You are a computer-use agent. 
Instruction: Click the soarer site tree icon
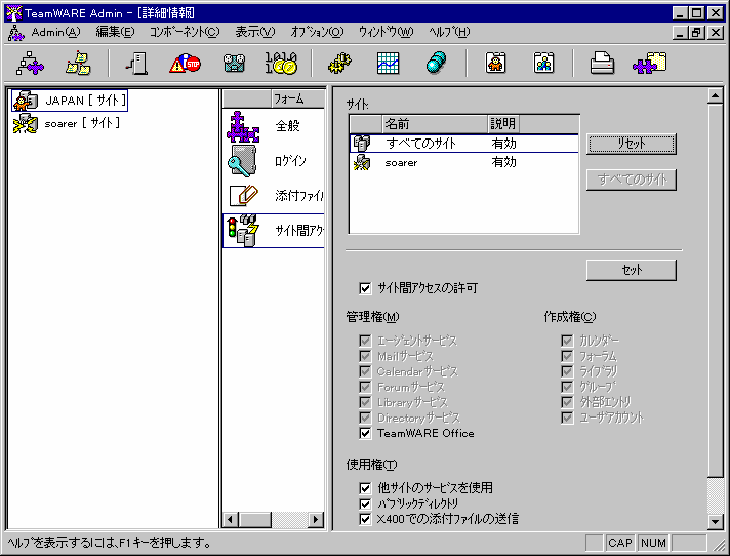pos(25,123)
